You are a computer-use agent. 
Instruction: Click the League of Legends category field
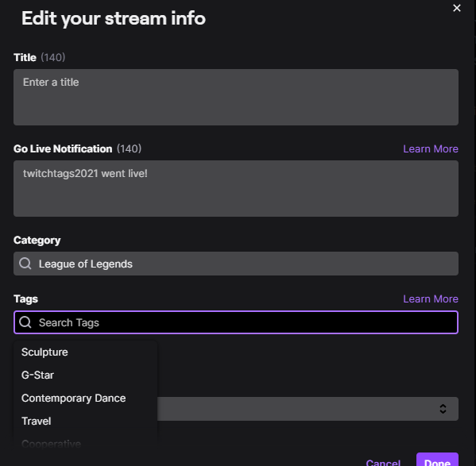click(x=236, y=264)
